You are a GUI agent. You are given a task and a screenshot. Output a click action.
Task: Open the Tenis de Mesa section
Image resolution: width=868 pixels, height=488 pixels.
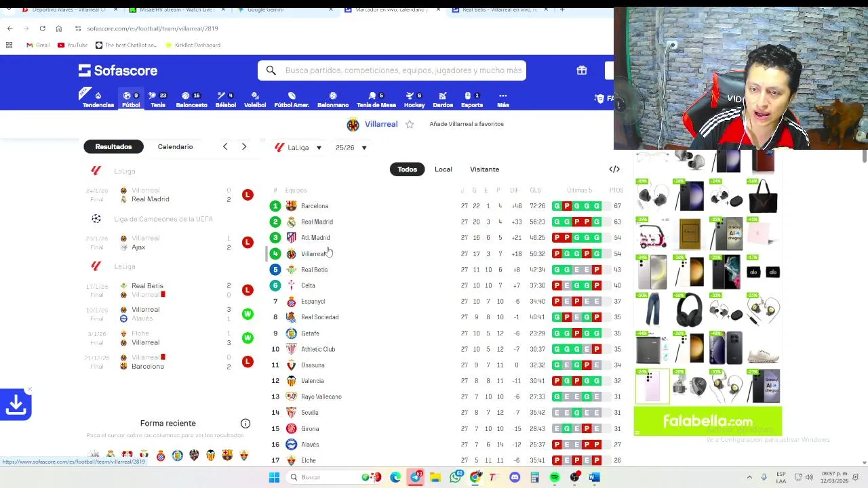point(376,100)
